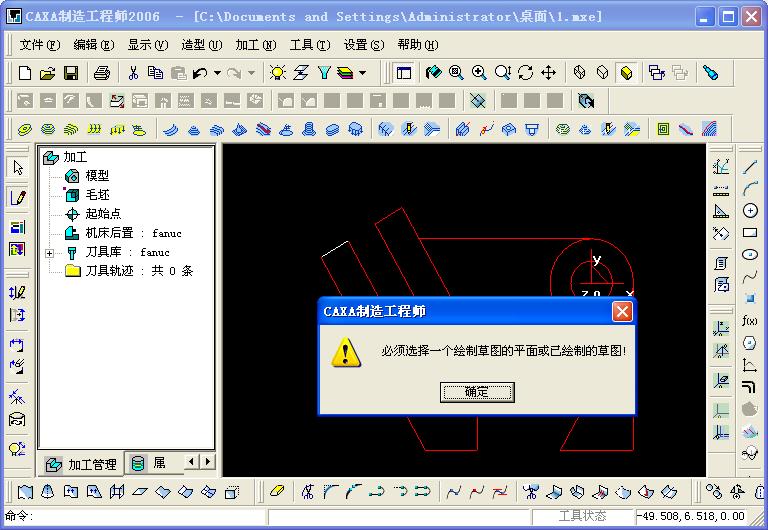
Task: Open the 帮助(H) menu
Action: point(418,45)
